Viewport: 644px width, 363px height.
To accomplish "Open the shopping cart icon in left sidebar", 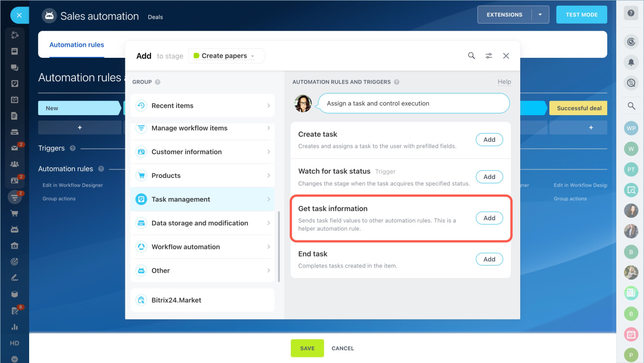I will [x=15, y=213].
